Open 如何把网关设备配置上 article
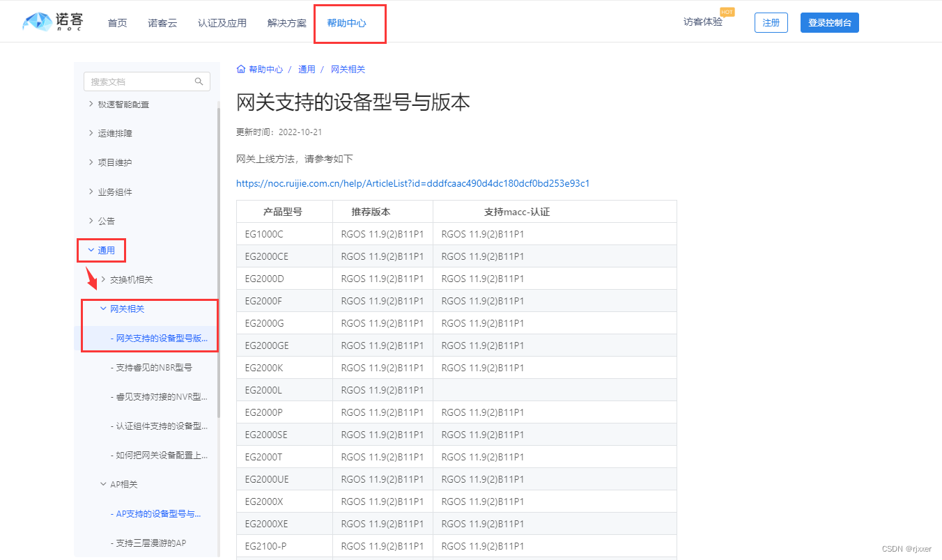The width and height of the screenshot is (942, 560). point(159,455)
